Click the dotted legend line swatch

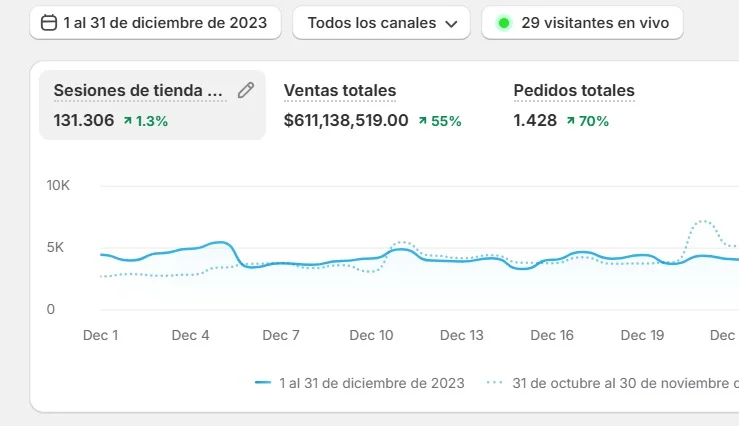point(494,382)
